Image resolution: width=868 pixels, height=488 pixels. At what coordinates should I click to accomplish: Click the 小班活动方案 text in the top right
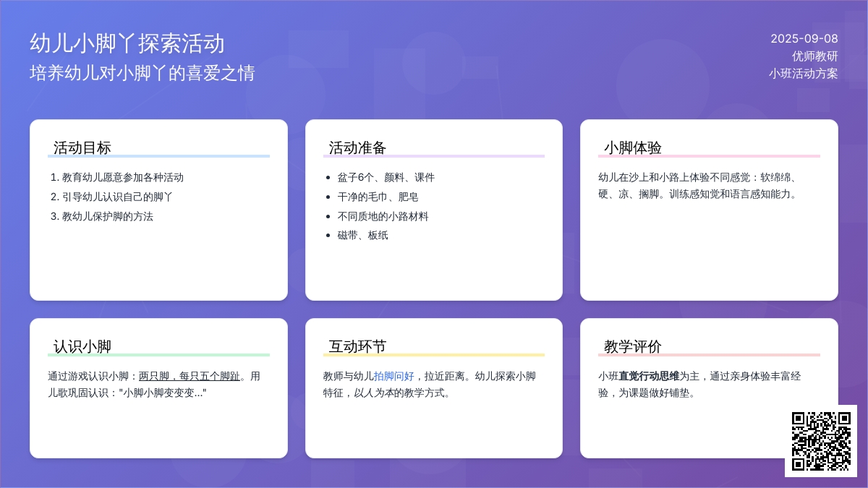coord(803,74)
